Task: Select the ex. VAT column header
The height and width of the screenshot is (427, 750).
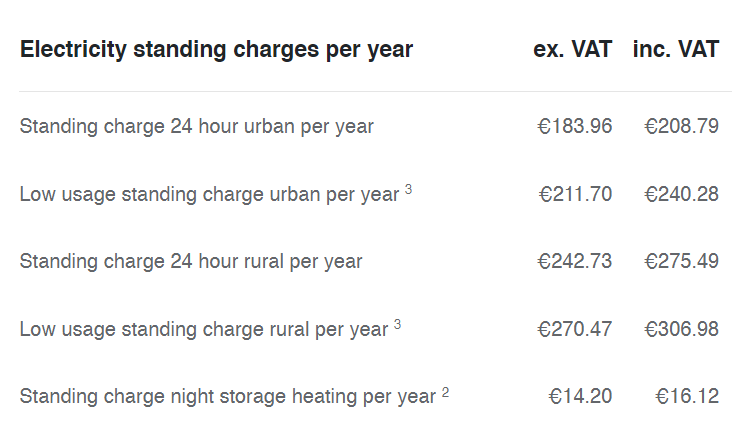Action: (x=573, y=49)
